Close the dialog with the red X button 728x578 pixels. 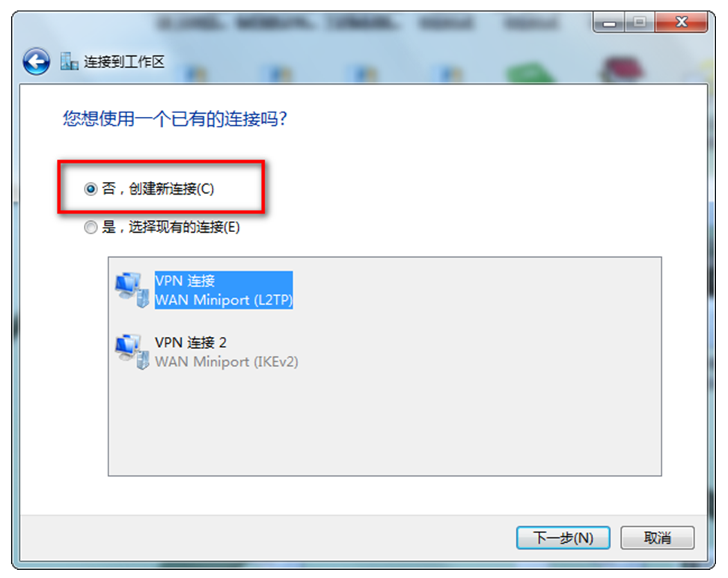pyautogui.click(x=681, y=22)
